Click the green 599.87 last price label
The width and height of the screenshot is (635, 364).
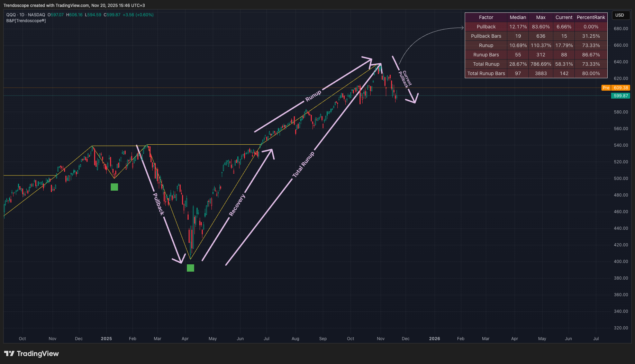(621, 96)
